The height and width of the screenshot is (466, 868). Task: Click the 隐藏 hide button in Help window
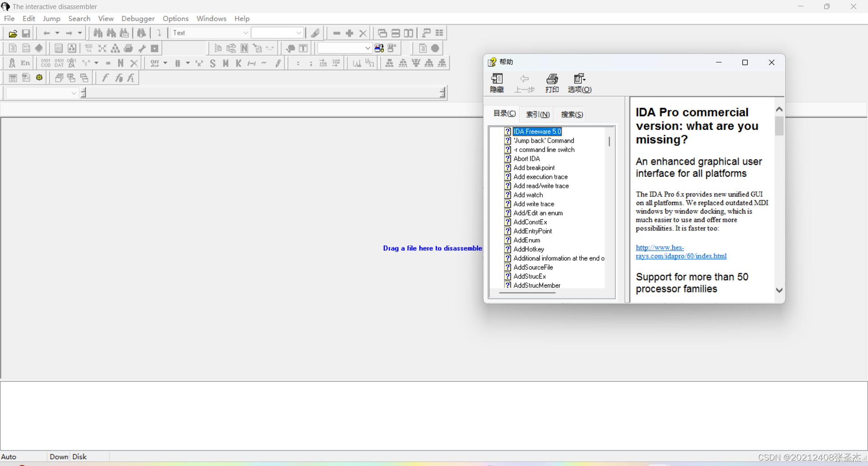(x=497, y=84)
